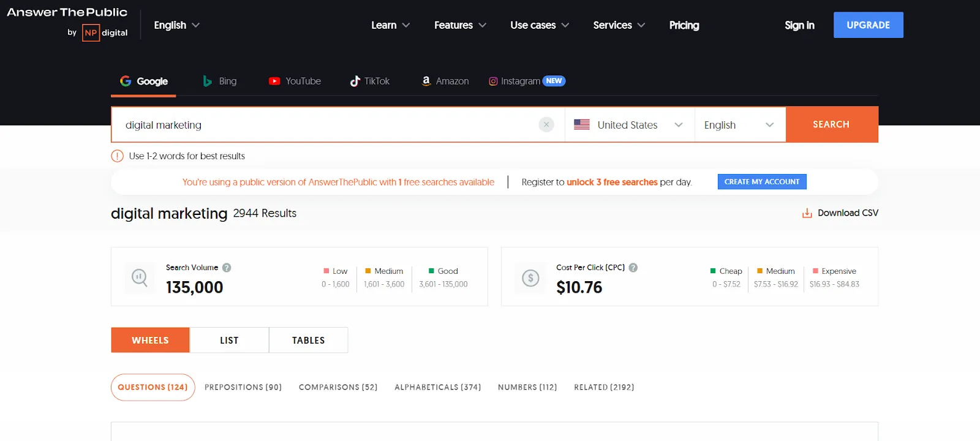Select PREPOSITIONS (90) filter
980x441 pixels.
tap(243, 387)
